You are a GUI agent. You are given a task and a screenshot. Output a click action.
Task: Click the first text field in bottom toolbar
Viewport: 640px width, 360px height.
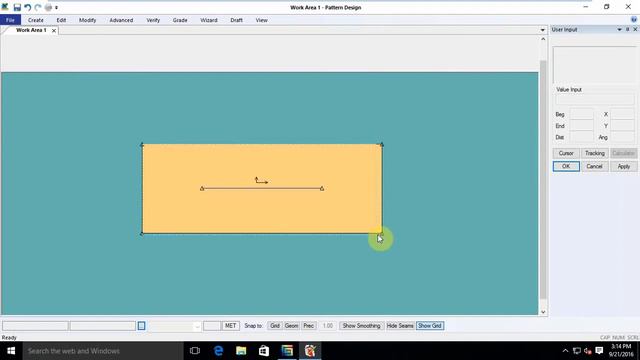click(35, 326)
